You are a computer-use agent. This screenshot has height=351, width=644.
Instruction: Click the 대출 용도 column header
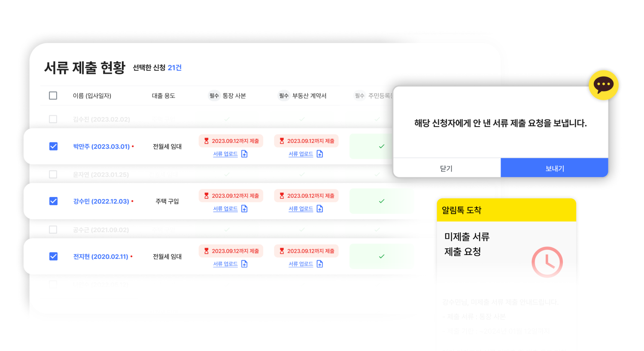click(164, 96)
